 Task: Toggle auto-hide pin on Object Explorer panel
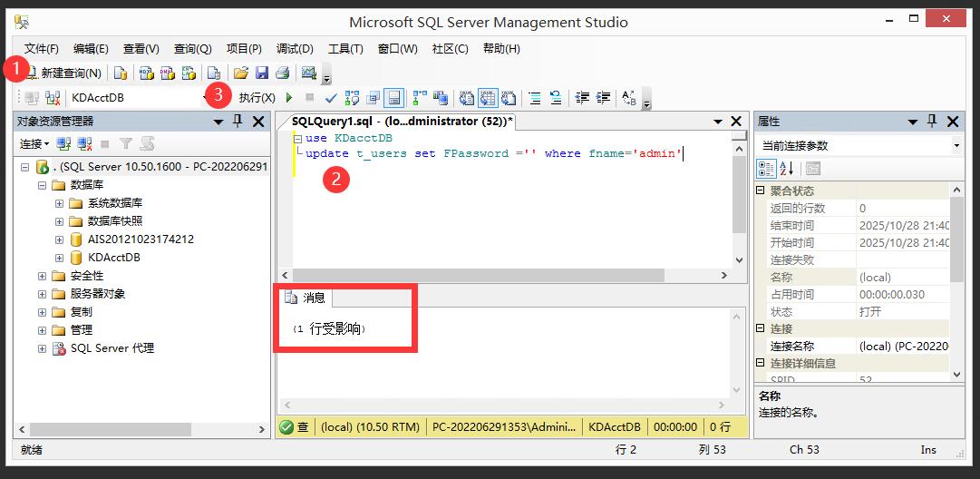[x=238, y=122]
